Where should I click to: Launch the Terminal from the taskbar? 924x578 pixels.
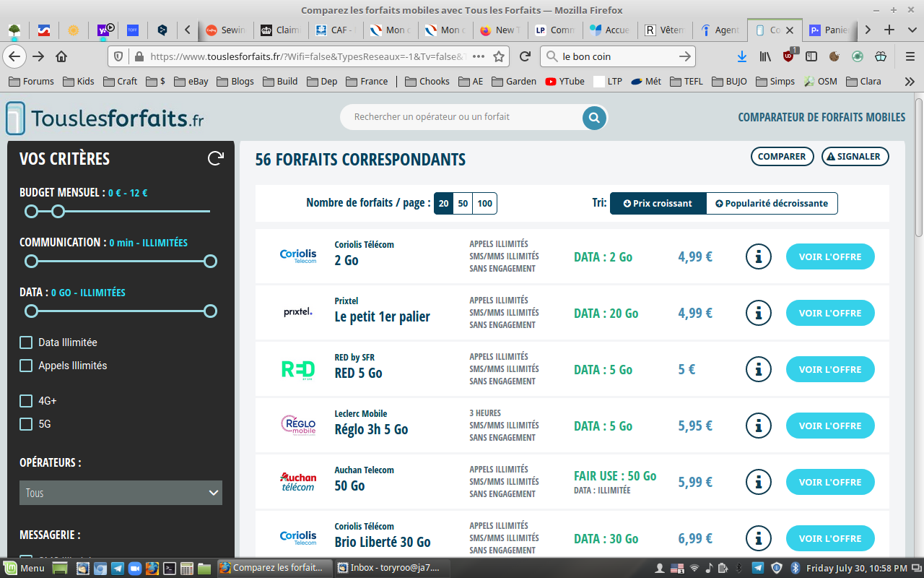coord(170,568)
